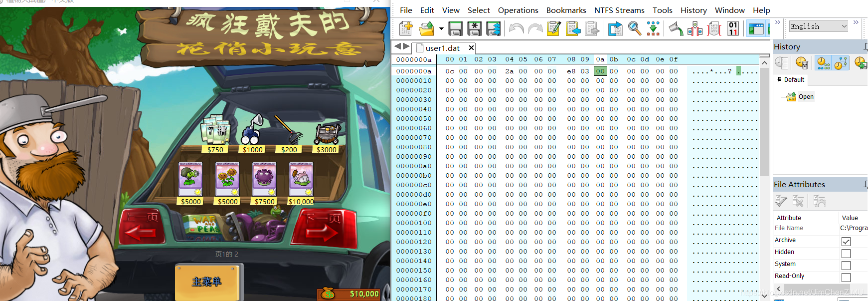Click the Undo arrow icon
The height and width of the screenshot is (302, 868).
click(517, 28)
